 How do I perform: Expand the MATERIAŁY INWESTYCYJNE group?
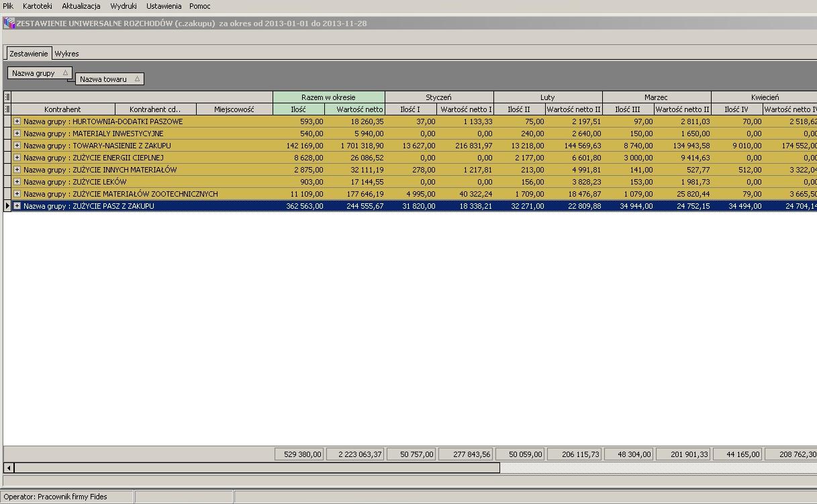click(x=17, y=134)
